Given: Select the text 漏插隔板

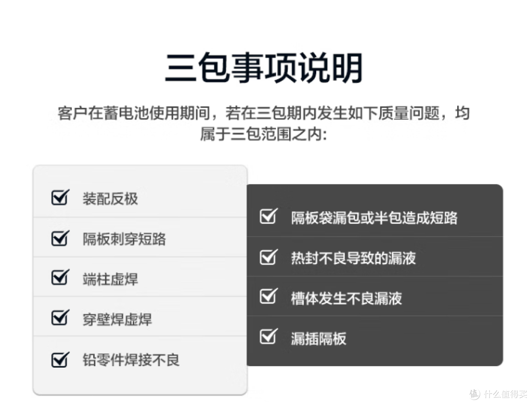Looking at the screenshot, I should click(x=319, y=338).
